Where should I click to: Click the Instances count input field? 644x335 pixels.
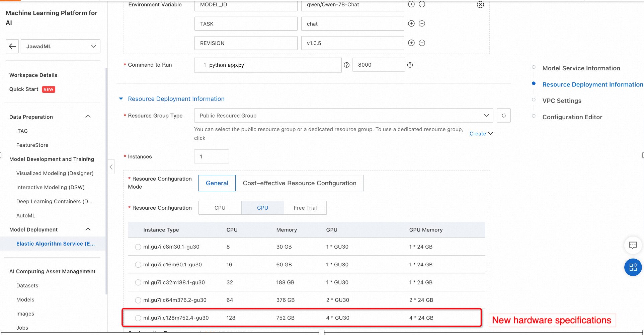click(x=212, y=156)
